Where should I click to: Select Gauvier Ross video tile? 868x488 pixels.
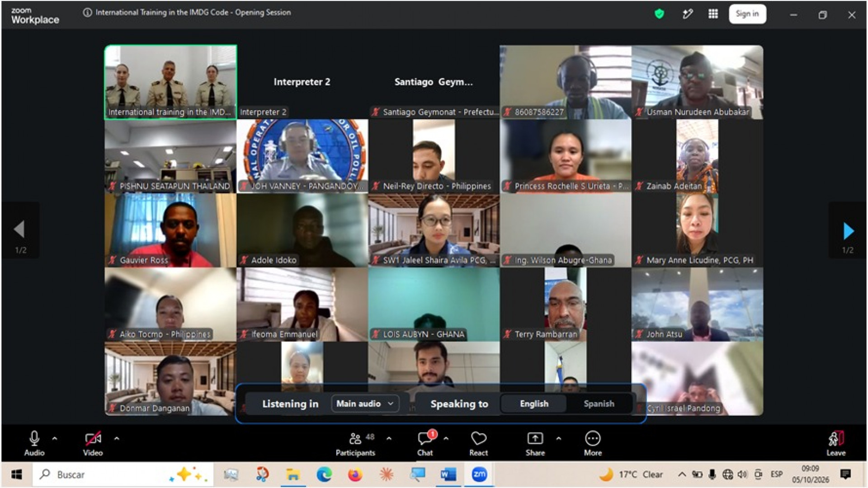[x=170, y=230]
